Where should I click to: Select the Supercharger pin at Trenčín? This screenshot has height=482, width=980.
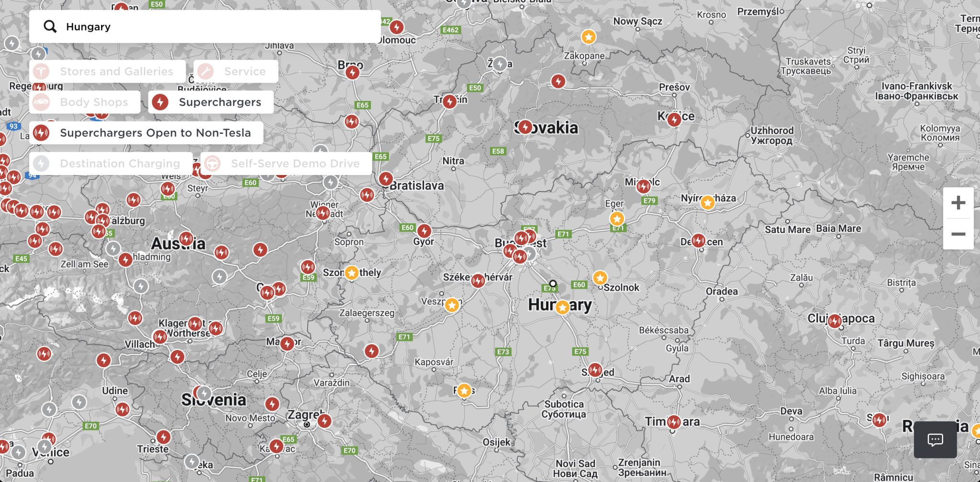(x=449, y=101)
